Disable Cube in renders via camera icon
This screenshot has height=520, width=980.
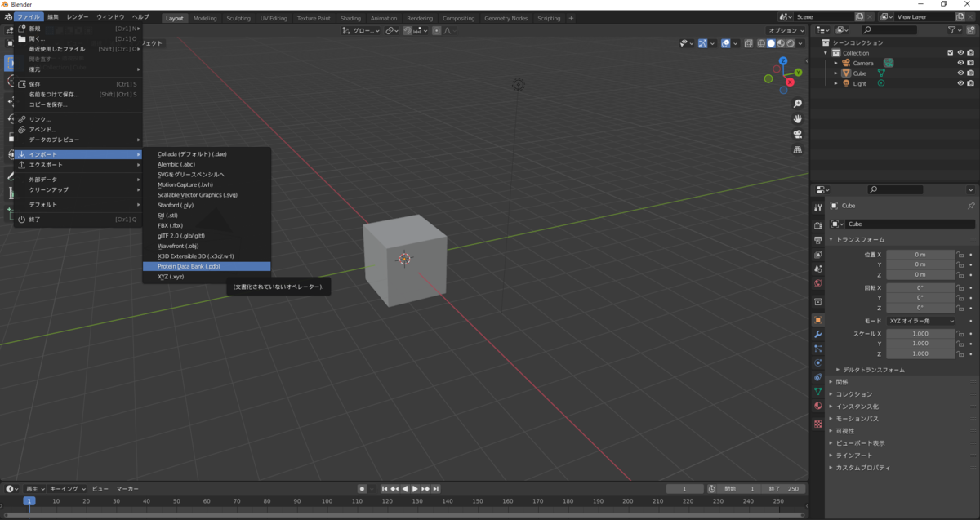(x=970, y=73)
